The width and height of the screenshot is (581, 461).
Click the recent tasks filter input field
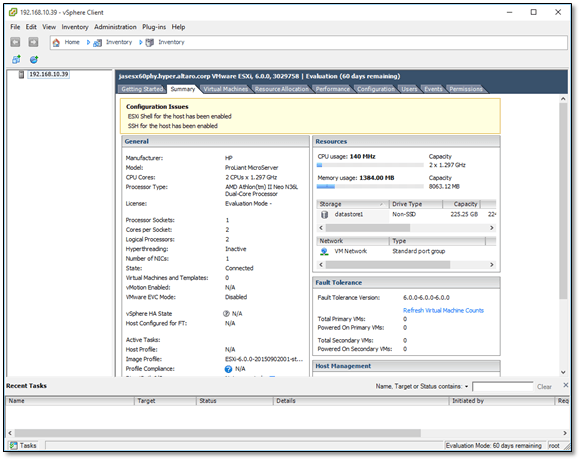pyautogui.click(x=502, y=387)
